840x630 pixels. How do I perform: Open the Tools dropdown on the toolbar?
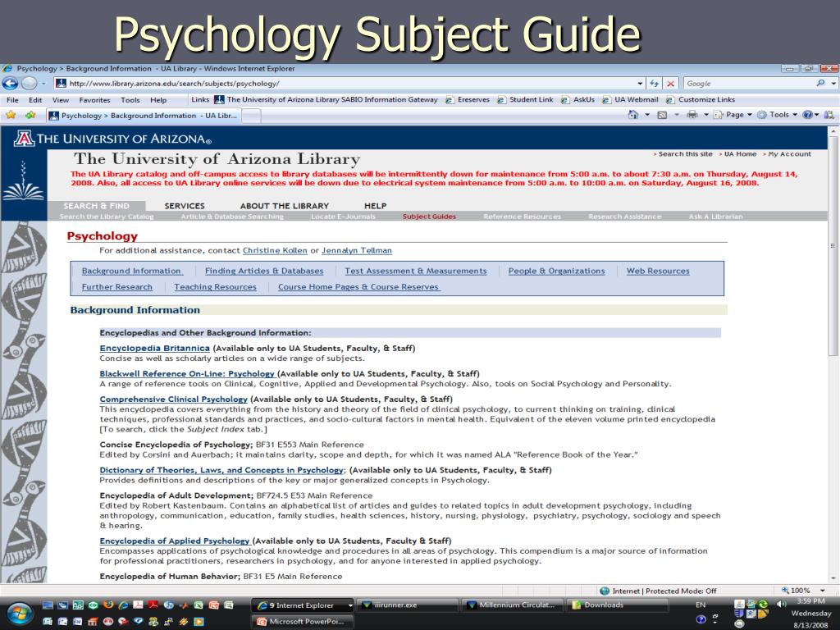(x=778, y=115)
